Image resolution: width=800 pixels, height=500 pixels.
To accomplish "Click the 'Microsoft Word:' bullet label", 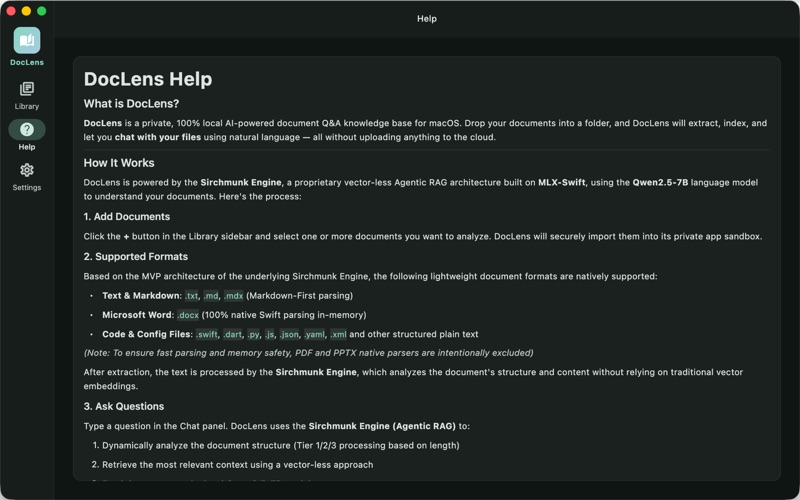I will click(138, 315).
